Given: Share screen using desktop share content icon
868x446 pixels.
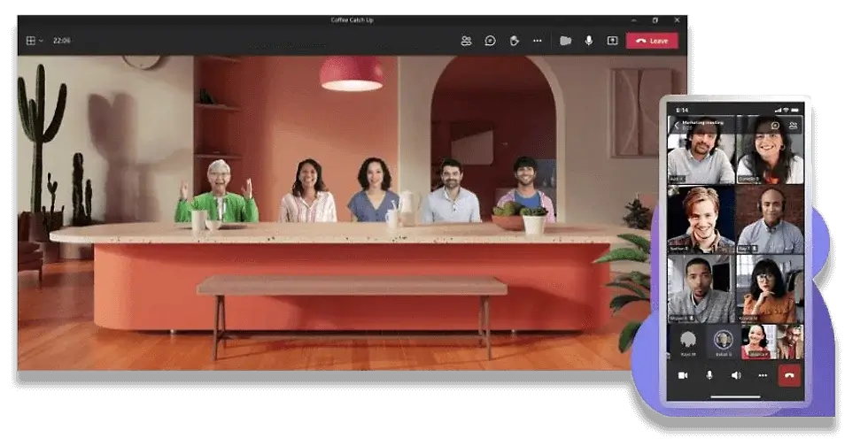Looking at the screenshot, I should (612, 41).
